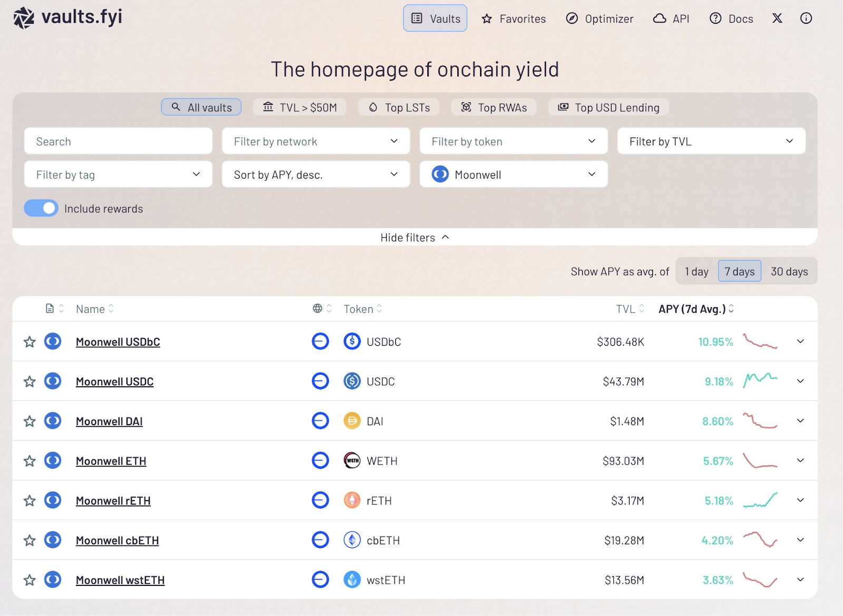This screenshot has height=616, width=843.
Task: Open the X (Twitter) link icon
Action: tap(777, 18)
